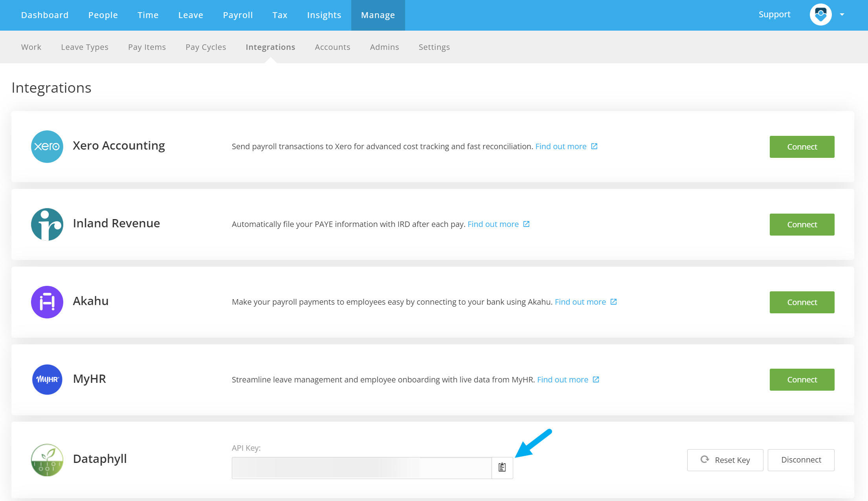Screen dimensions: 868x501
Task: Open Insights in top navigation
Action: [x=324, y=15]
